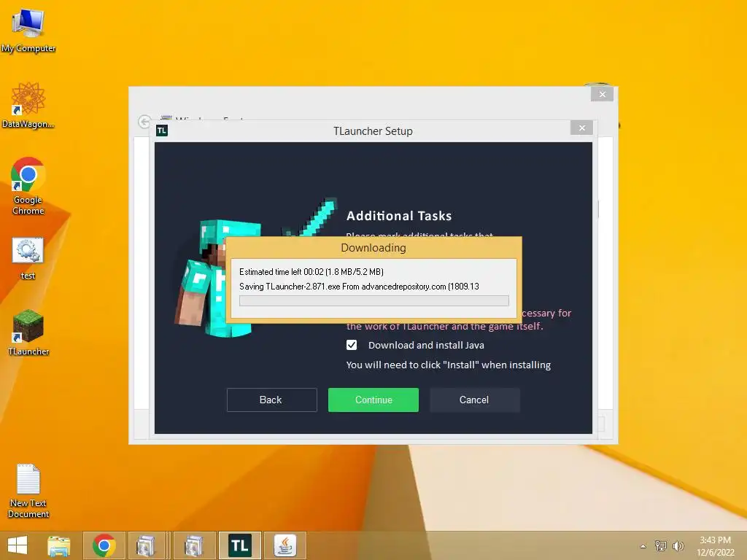Screen dimensions: 747x560
Task: Close the background wizard window
Action: coord(602,94)
